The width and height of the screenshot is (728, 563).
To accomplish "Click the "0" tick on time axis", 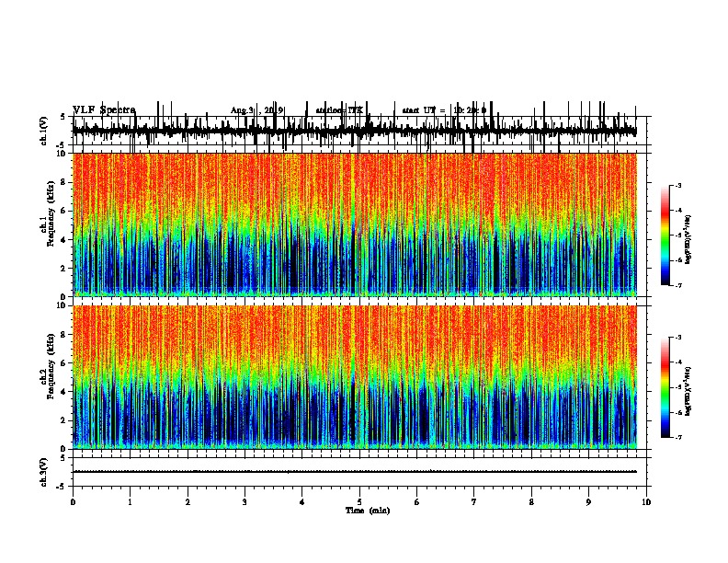I will [73, 502].
